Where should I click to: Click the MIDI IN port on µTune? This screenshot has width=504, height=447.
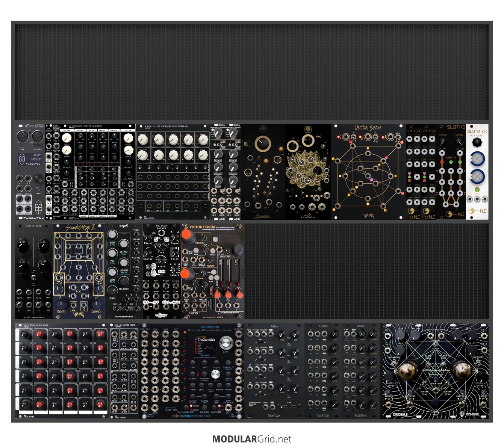click(22, 136)
